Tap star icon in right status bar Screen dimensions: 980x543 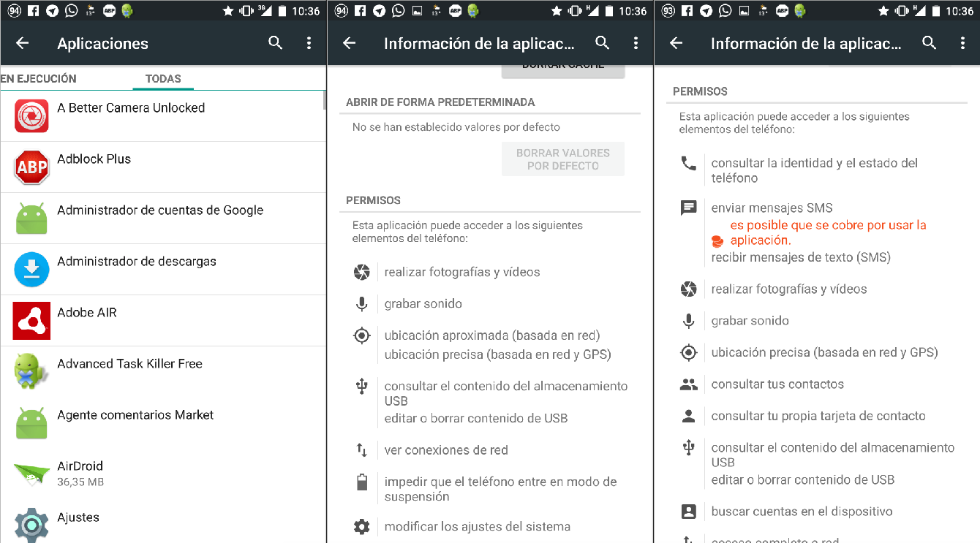882,11
